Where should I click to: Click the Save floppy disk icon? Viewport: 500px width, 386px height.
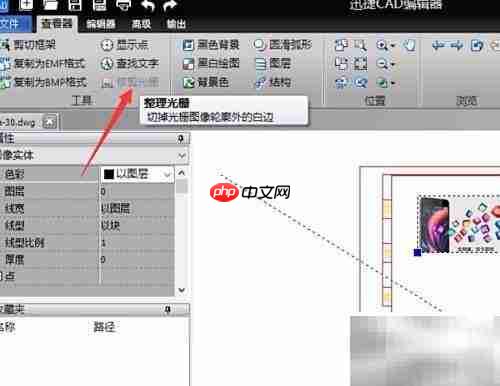coord(75,4)
